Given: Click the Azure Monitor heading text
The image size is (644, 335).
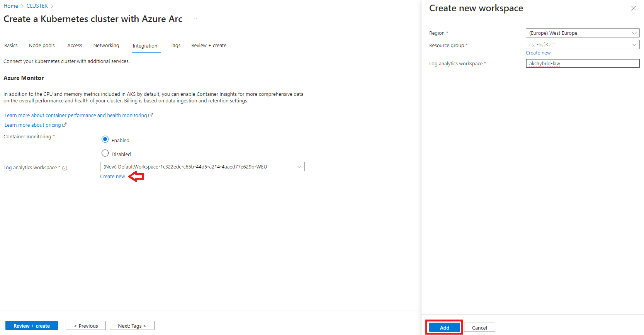Looking at the screenshot, I should coord(24,78).
